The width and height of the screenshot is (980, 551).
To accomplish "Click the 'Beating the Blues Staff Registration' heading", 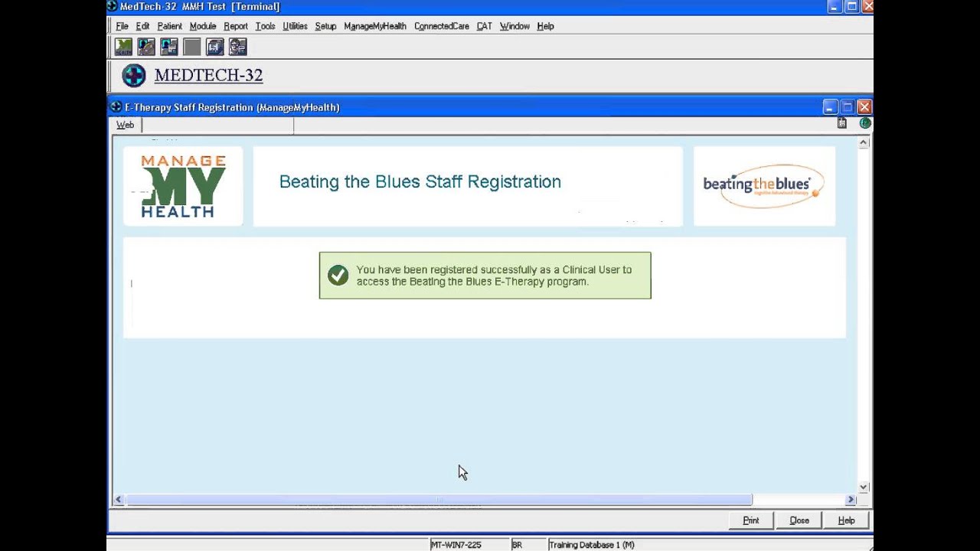I will 420,181.
